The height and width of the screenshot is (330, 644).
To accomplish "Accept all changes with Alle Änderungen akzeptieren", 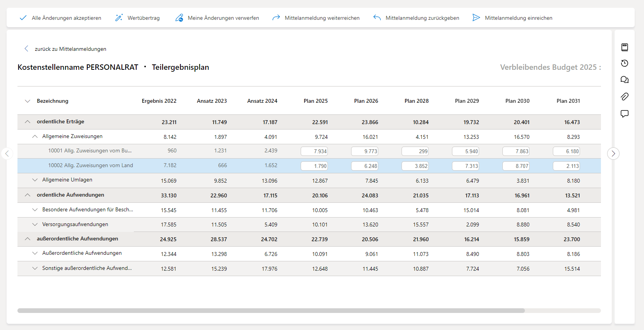I will coord(61,18).
